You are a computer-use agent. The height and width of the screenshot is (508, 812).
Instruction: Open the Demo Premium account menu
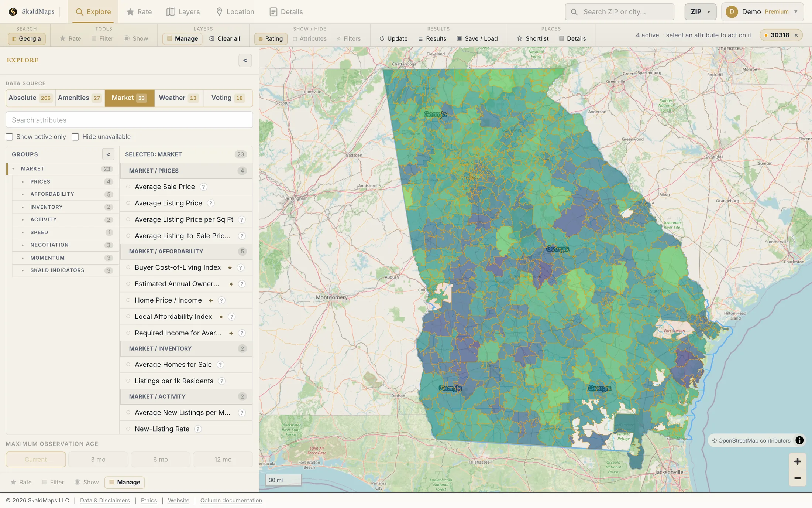pyautogui.click(x=762, y=11)
